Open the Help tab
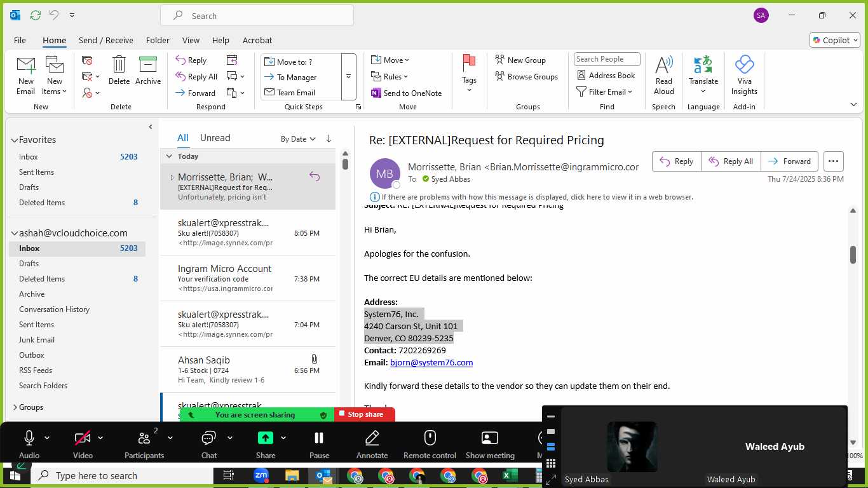 coord(220,40)
